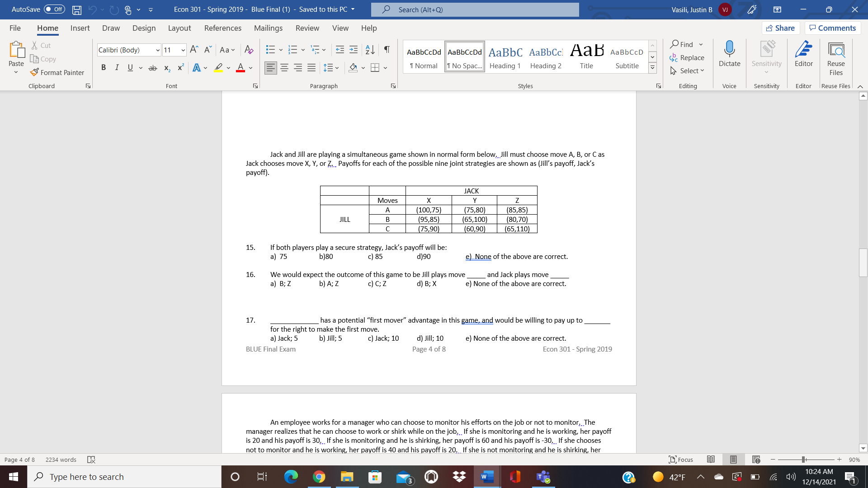Enable italic formatting
Viewport: 868px width, 488px height.
117,67
